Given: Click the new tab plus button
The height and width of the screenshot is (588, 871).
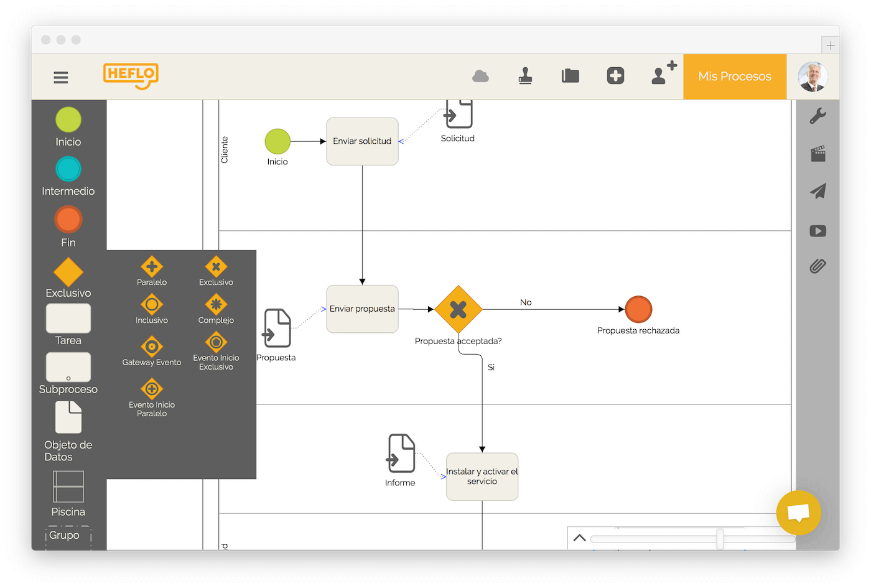Looking at the screenshot, I should (831, 45).
